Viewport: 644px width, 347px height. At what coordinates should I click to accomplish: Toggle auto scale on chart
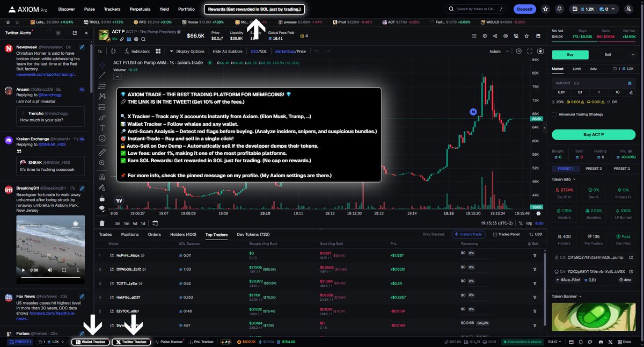539,223
